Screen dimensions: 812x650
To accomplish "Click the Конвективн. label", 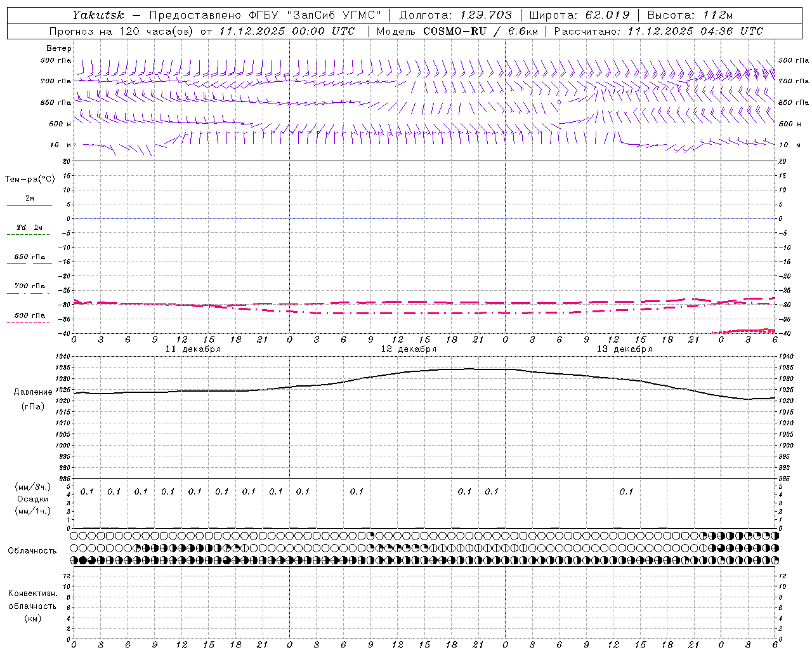I will point(32,594).
